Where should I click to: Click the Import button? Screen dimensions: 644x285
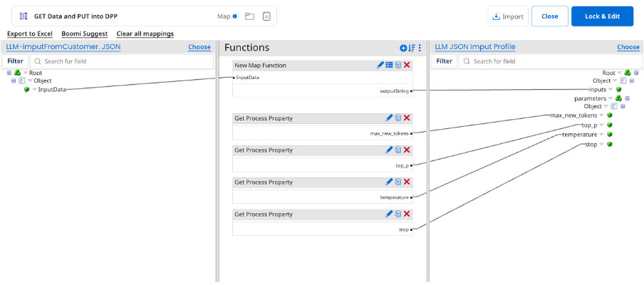(x=507, y=16)
